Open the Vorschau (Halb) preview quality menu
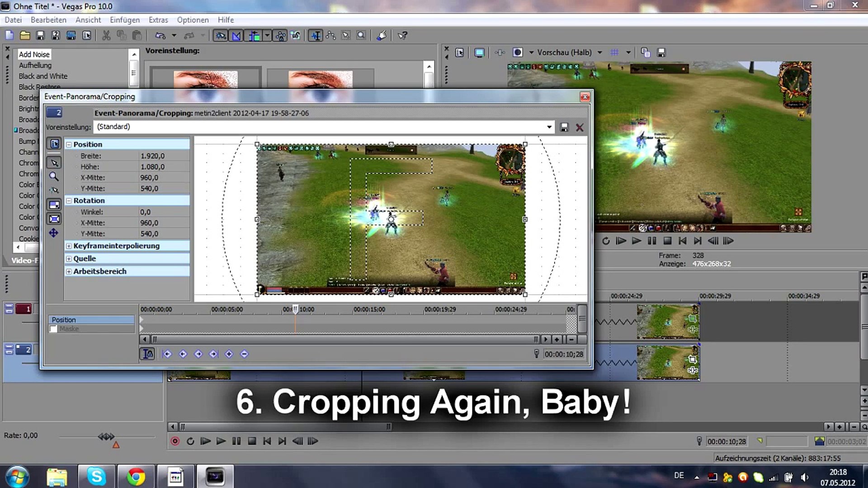Viewport: 868px width, 488px height. (565, 52)
